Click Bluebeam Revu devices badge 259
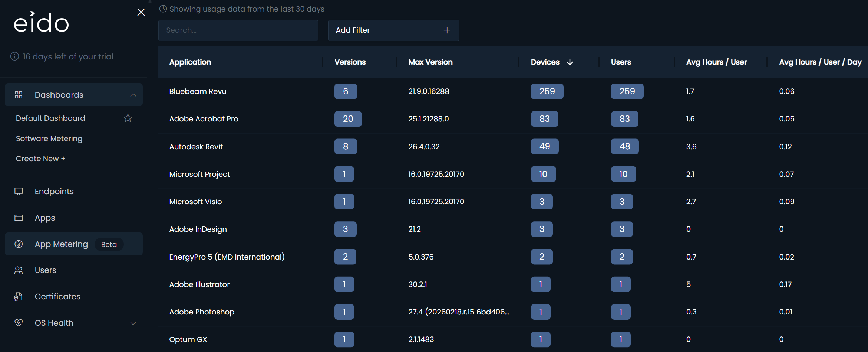Screen dimensions: 868x352 coord(547,91)
